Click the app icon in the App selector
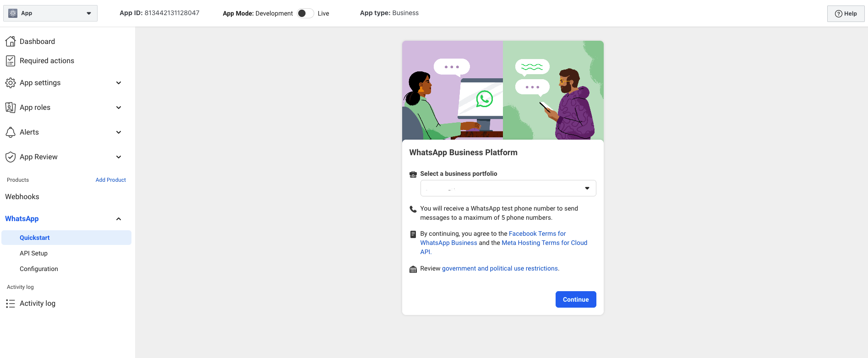 pyautogui.click(x=13, y=13)
